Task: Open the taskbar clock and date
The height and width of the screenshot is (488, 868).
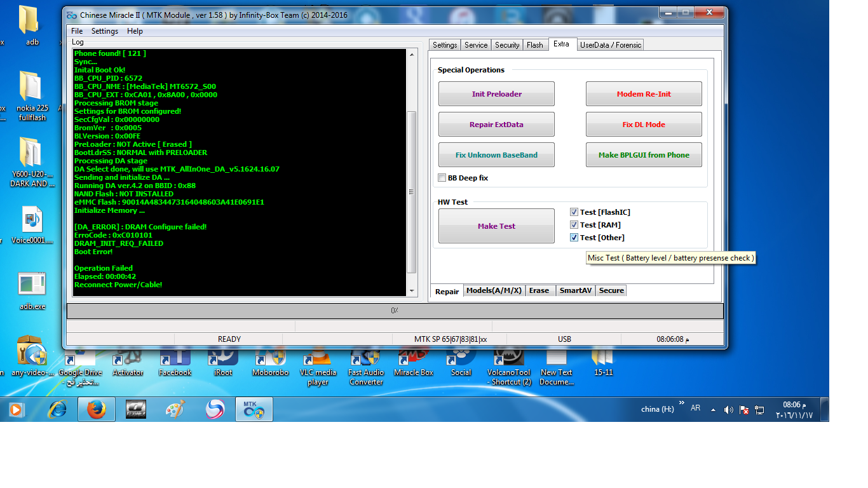Action: [x=794, y=410]
